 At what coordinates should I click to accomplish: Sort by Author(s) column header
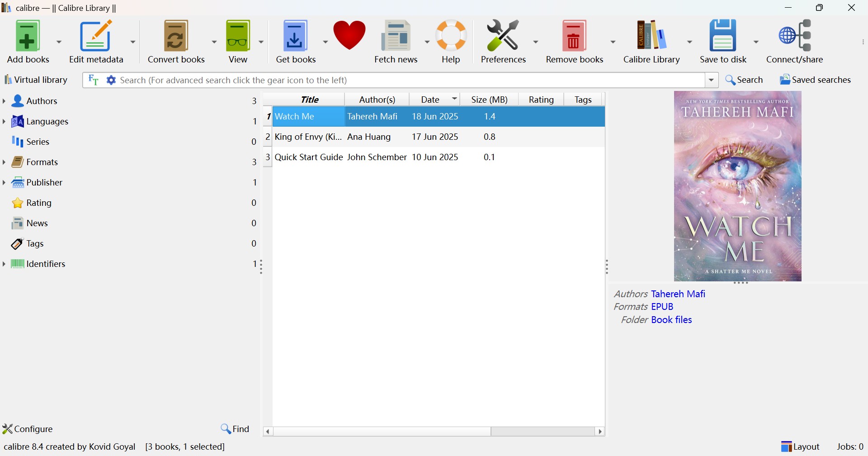click(x=377, y=99)
